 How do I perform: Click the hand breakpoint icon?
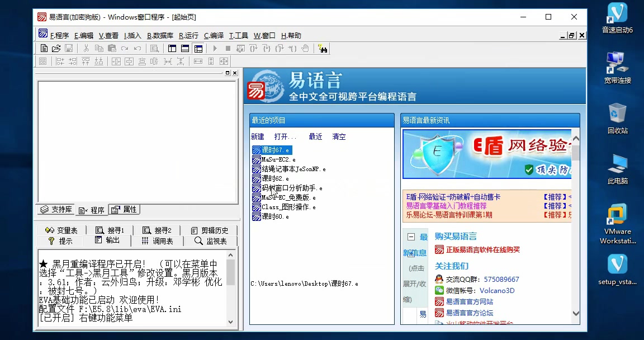coord(305,49)
